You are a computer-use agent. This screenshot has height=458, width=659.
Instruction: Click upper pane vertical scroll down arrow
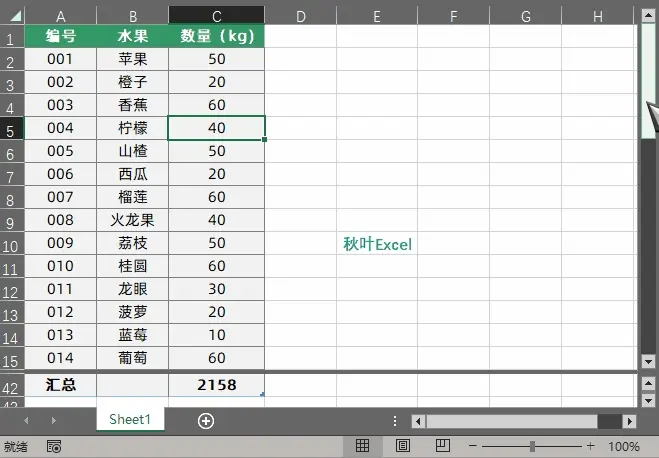[x=648, y=361]
